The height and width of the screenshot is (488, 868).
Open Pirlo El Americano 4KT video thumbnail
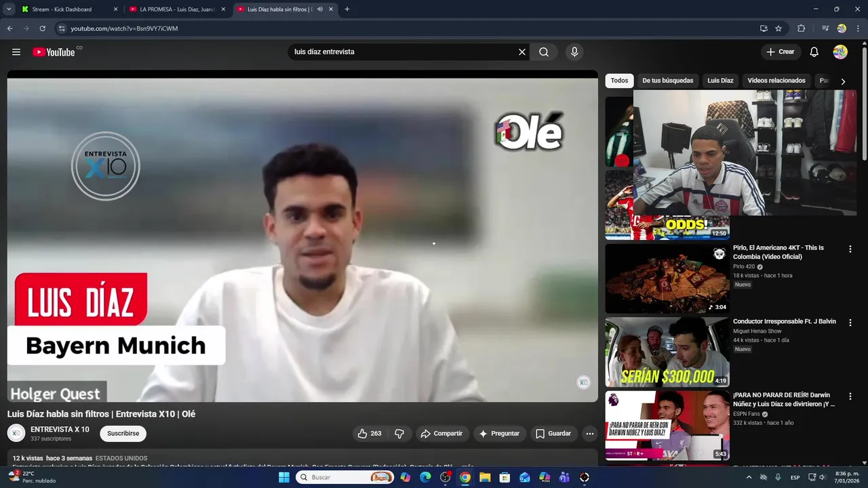tap(667, 279)
